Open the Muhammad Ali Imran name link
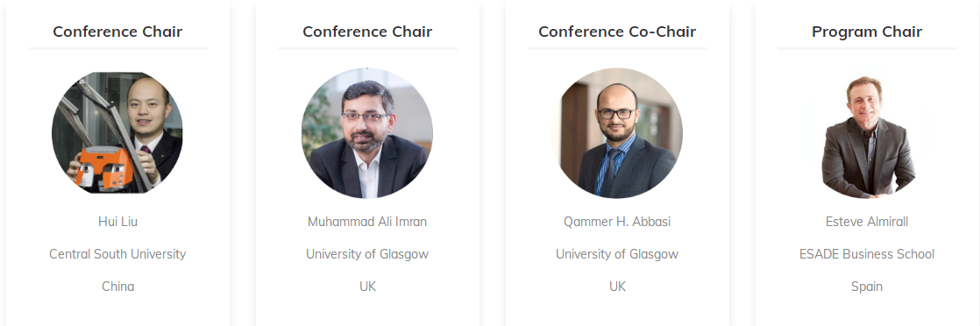 [367, 222]
